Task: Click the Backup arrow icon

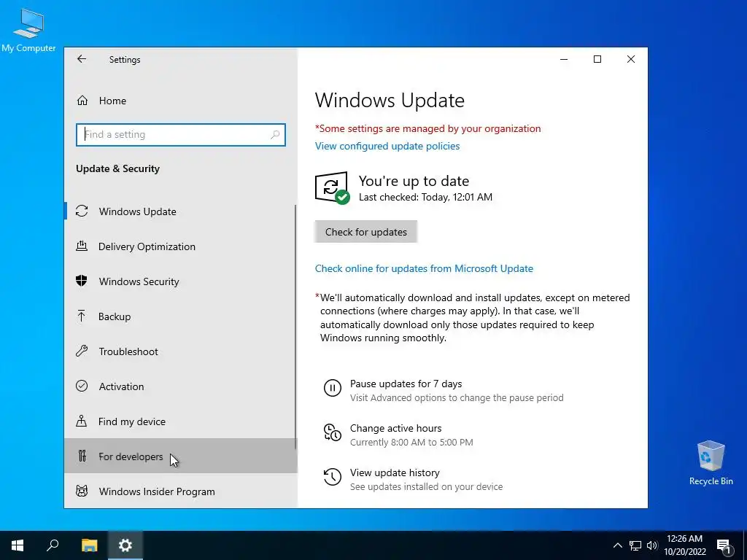Action: [x=82, y=316]
